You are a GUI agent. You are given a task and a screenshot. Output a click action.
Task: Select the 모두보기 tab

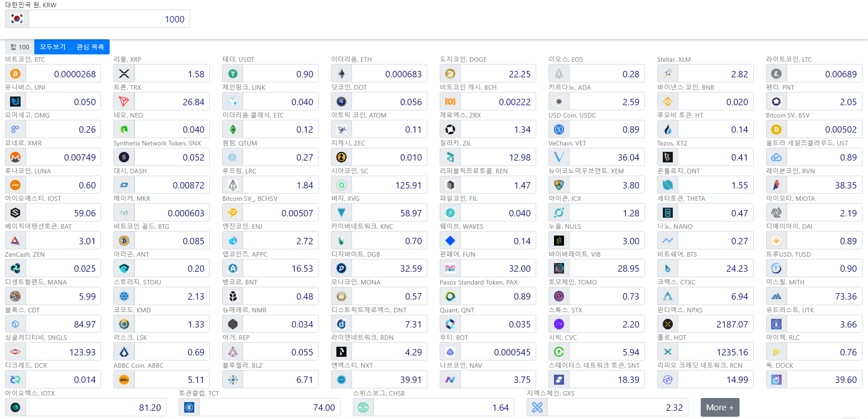tap(53, 47)
